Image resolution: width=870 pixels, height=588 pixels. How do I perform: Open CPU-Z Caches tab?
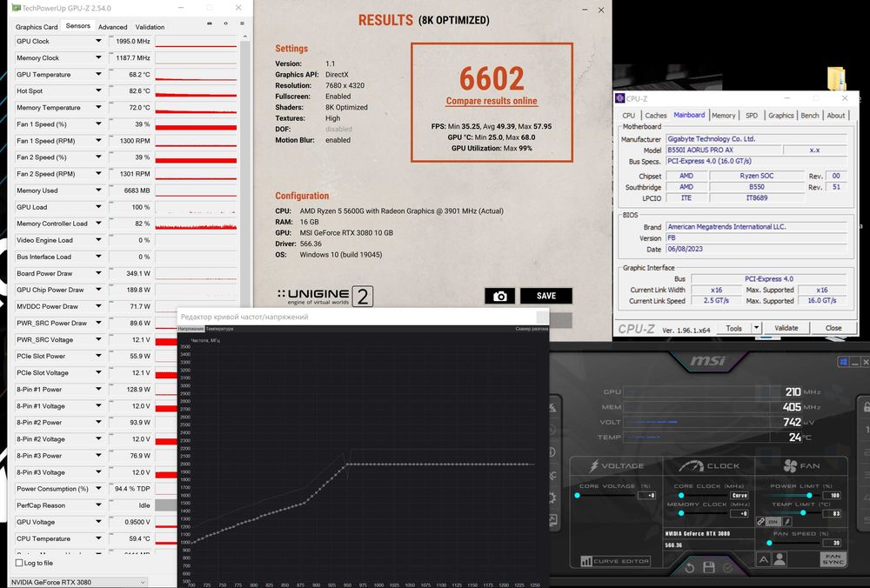tap(655, 116)
